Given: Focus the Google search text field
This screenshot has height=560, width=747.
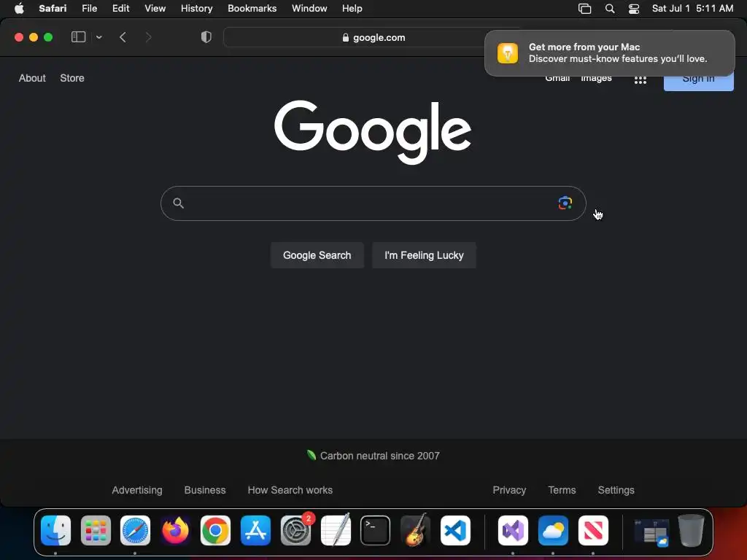Looking at the screenshot, I should (x=373, y=203).
